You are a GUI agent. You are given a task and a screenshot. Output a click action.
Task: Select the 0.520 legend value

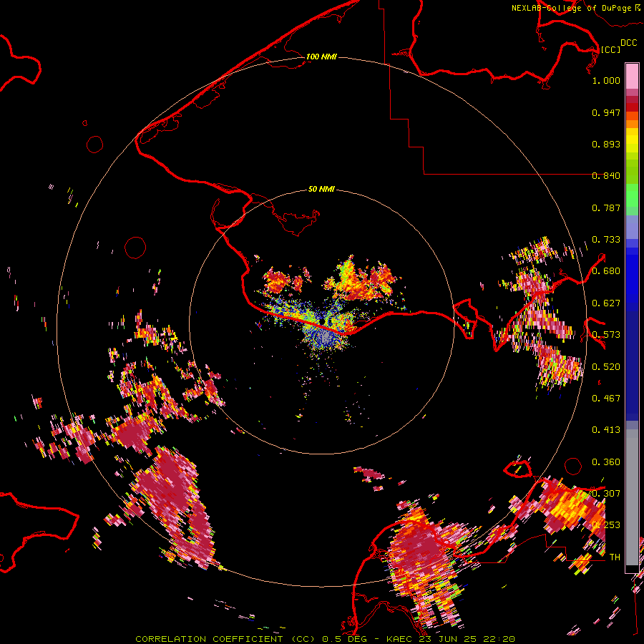pos(606,367)
